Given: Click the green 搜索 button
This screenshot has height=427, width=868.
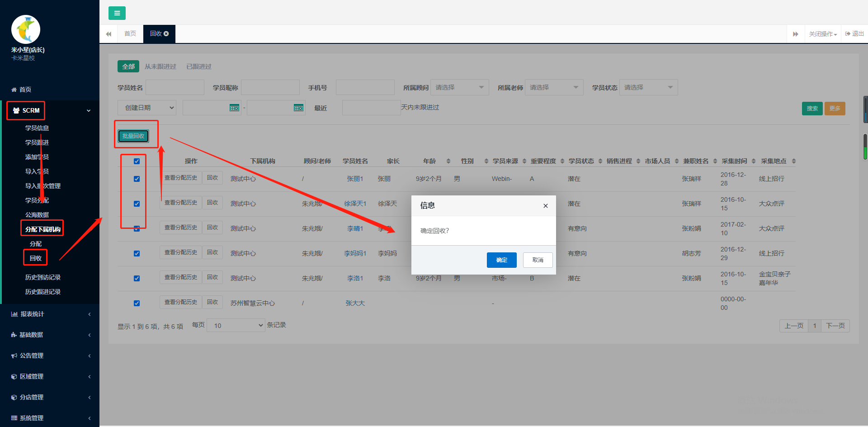Looking at the screenshot, I should (812, 109).
